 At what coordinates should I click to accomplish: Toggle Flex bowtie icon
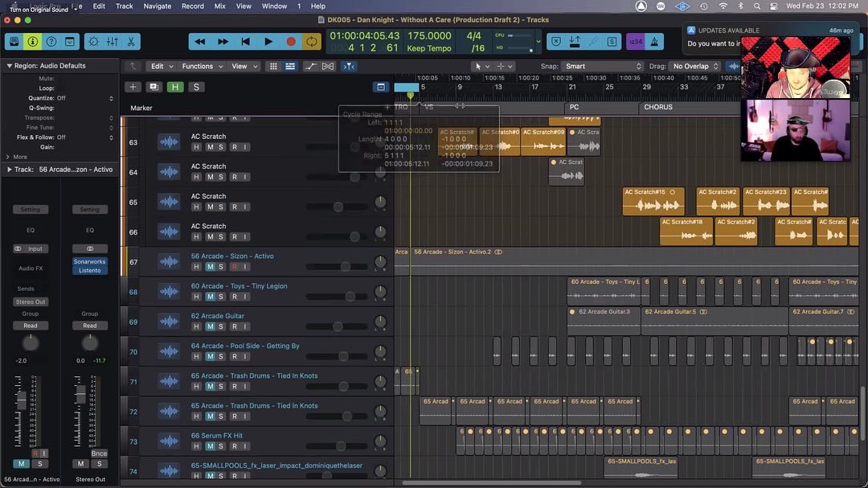tap(328, 66)
